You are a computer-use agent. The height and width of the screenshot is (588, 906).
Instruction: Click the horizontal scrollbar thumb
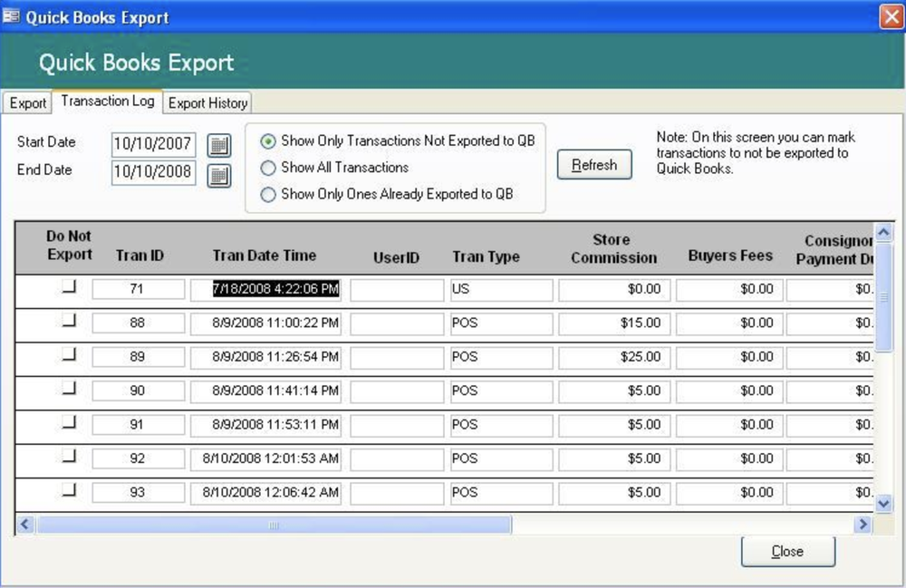coord(274,525)
